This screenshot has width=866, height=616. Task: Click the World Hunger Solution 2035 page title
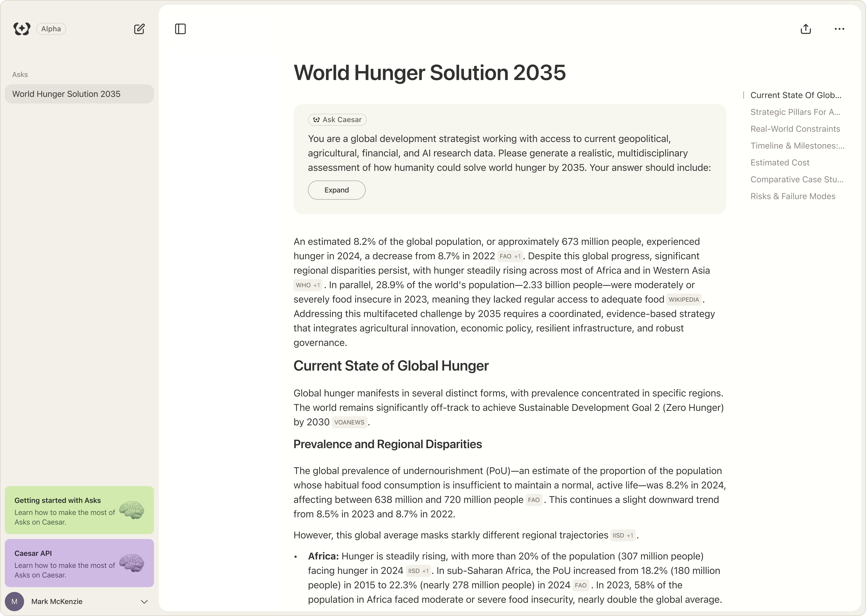[x=430, y=72]
